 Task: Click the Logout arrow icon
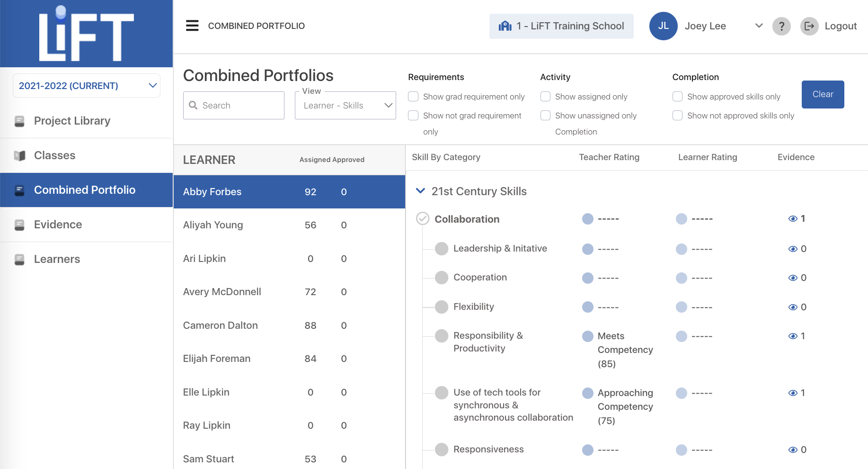tap(809, 26)
